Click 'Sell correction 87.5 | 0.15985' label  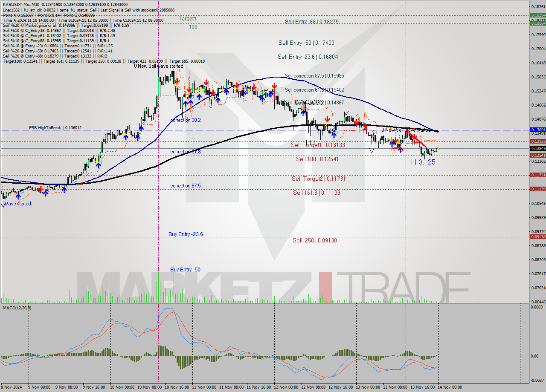pyautogui.click(x=314, y=76)
